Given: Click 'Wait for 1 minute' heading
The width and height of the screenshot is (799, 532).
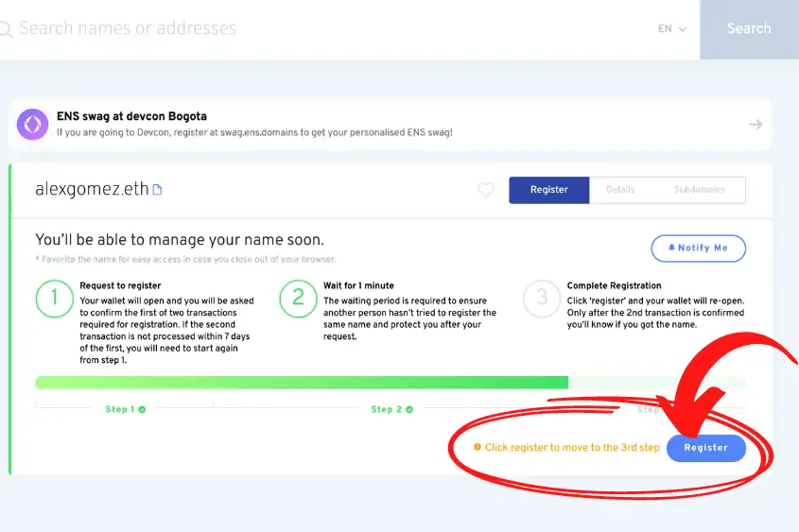Looking at the screenshot, I should 358,285.
